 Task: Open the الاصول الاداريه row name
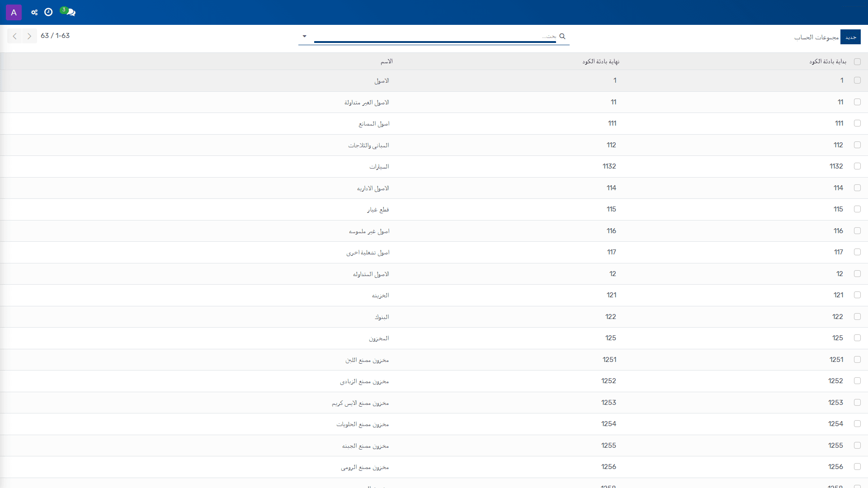[373, 188]
